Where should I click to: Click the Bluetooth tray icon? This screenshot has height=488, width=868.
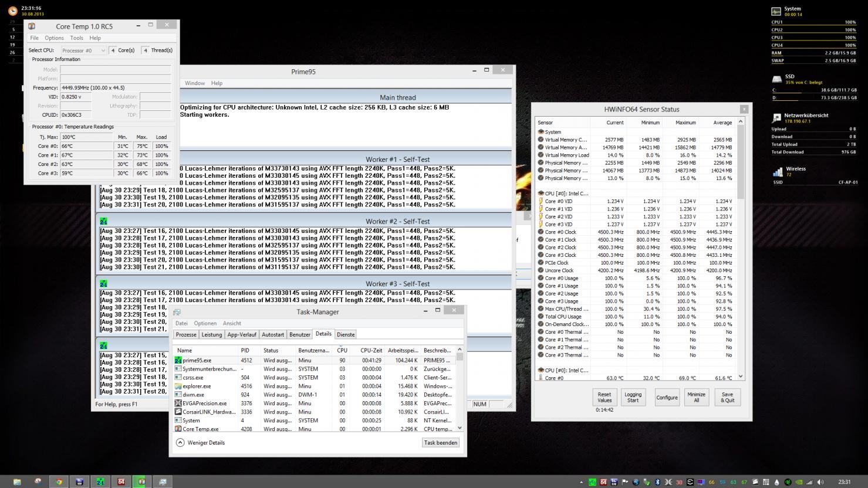[x=657, y=482]
